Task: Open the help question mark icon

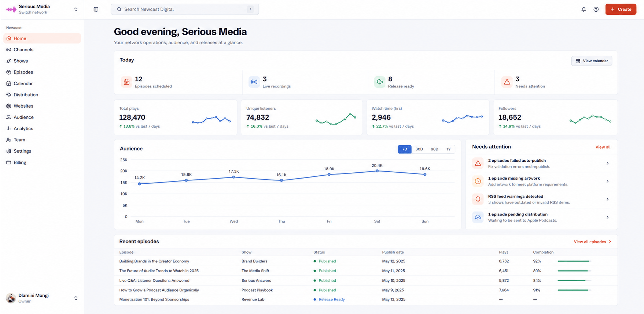Action: click(596, 9)
